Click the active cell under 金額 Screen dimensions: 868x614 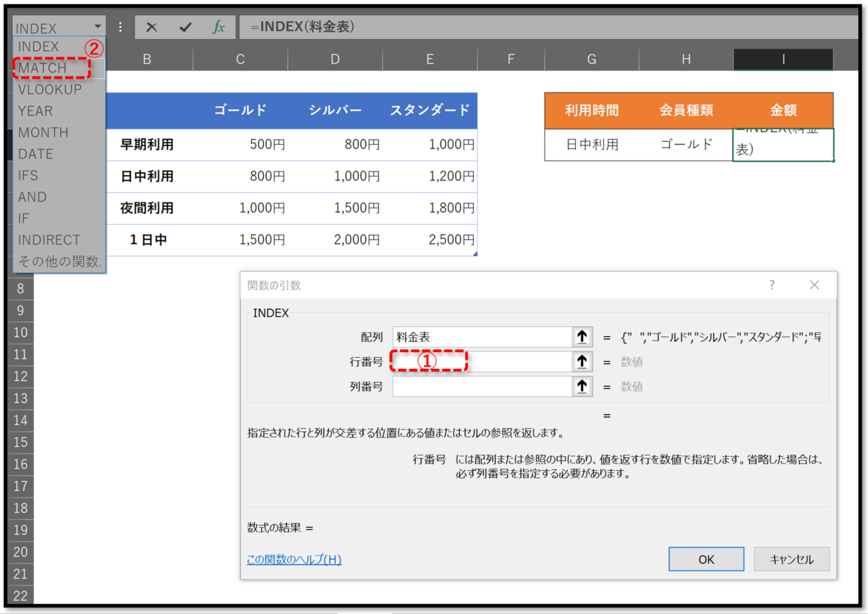tap(783, 145)
